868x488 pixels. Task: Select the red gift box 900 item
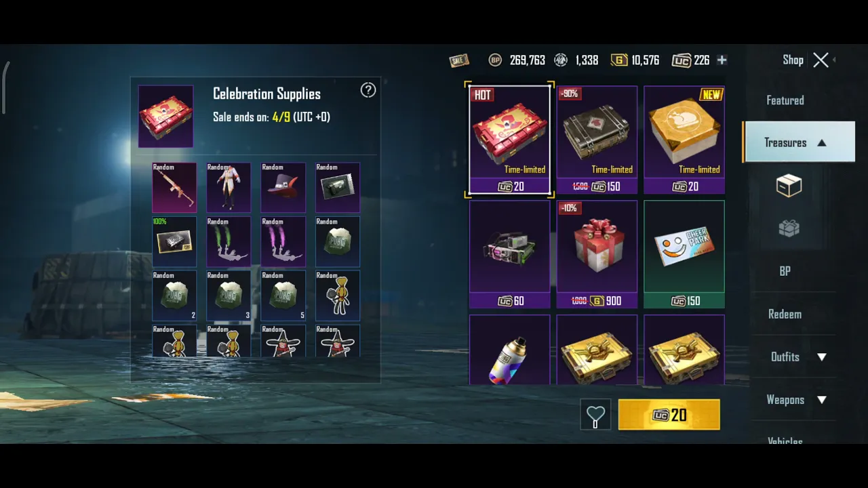[597, 254]
